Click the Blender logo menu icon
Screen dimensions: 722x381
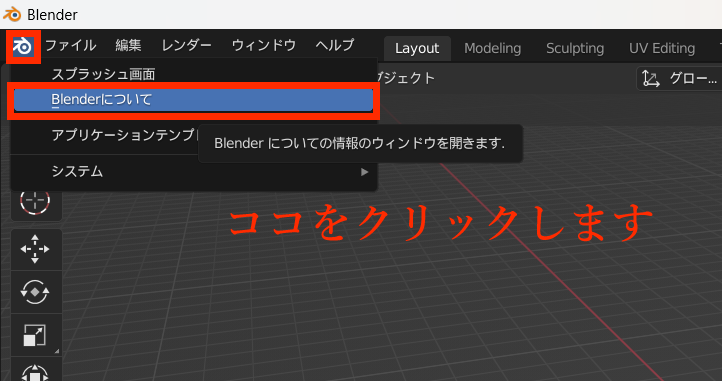[x=23, y=46]
